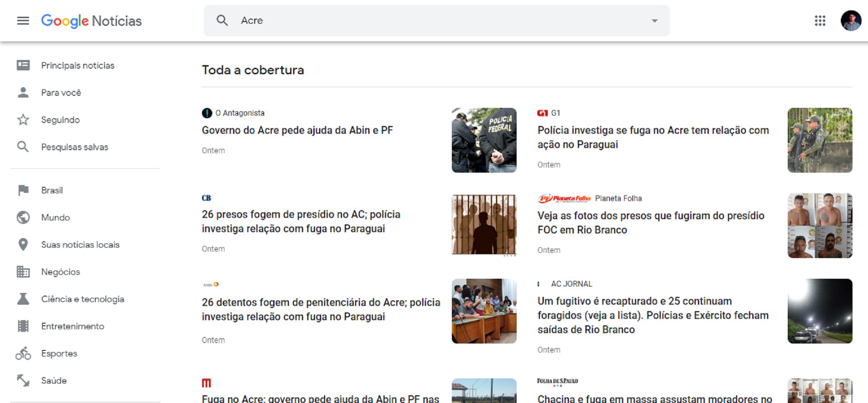Select Ciência e tecnologia category

[x=82, y=299]
